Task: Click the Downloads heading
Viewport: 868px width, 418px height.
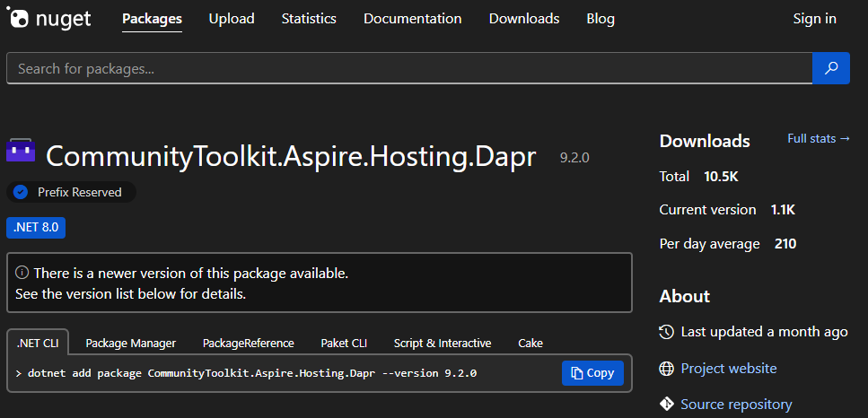Action: tap(705, 141)
